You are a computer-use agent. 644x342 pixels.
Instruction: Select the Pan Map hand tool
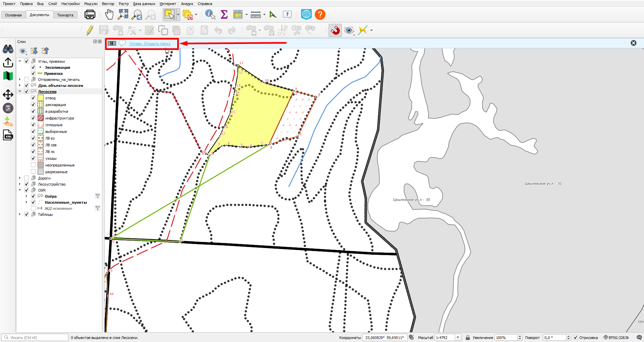pos(109,14)
